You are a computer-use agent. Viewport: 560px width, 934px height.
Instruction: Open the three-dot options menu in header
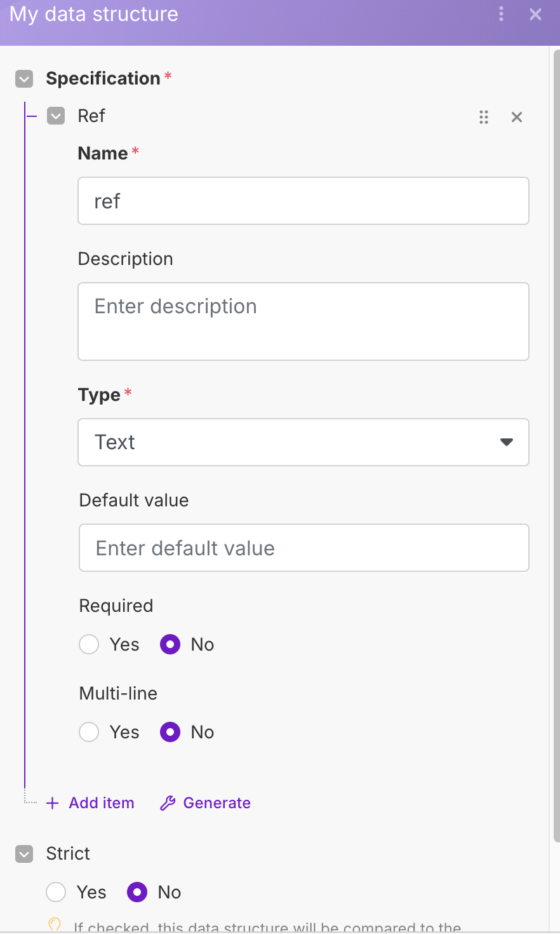coord(502,14)
